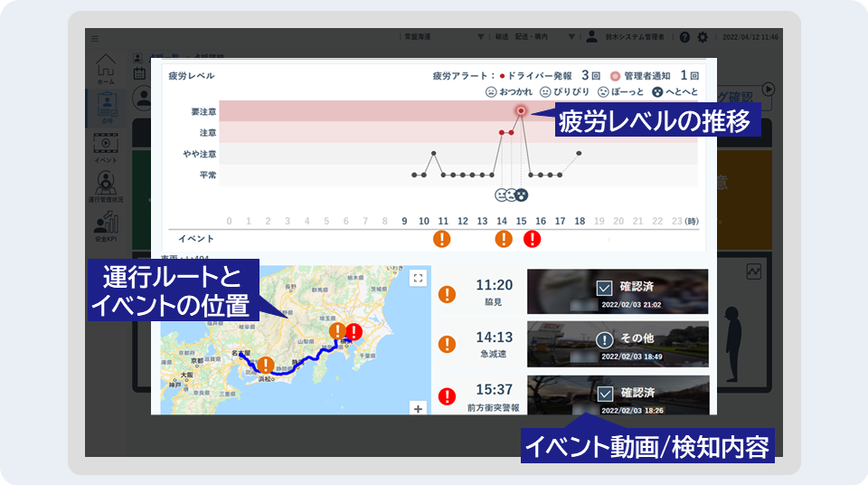Toggle 確認済 checkbox on 11:20 event video
The image size is (868, 485).
pos(604,288)
